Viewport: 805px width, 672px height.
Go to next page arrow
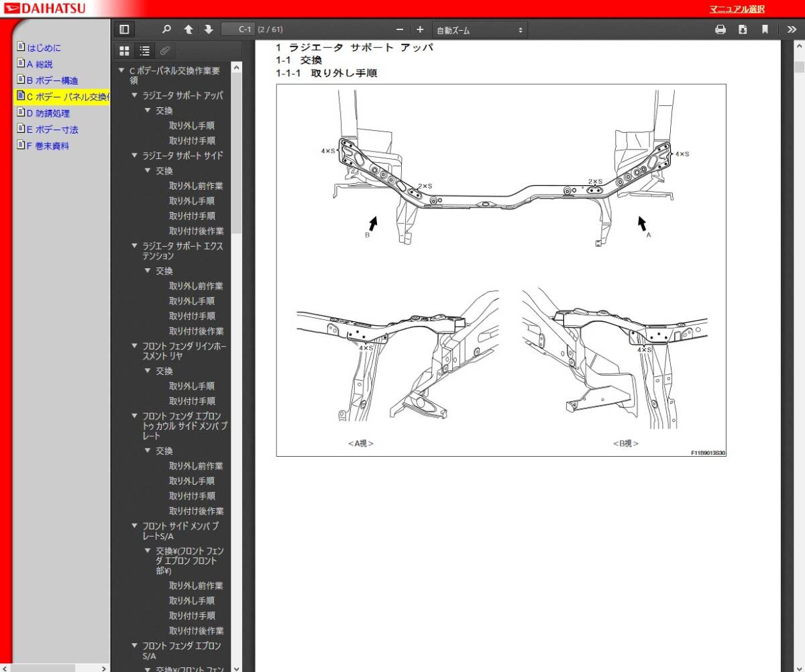(209, 30)
